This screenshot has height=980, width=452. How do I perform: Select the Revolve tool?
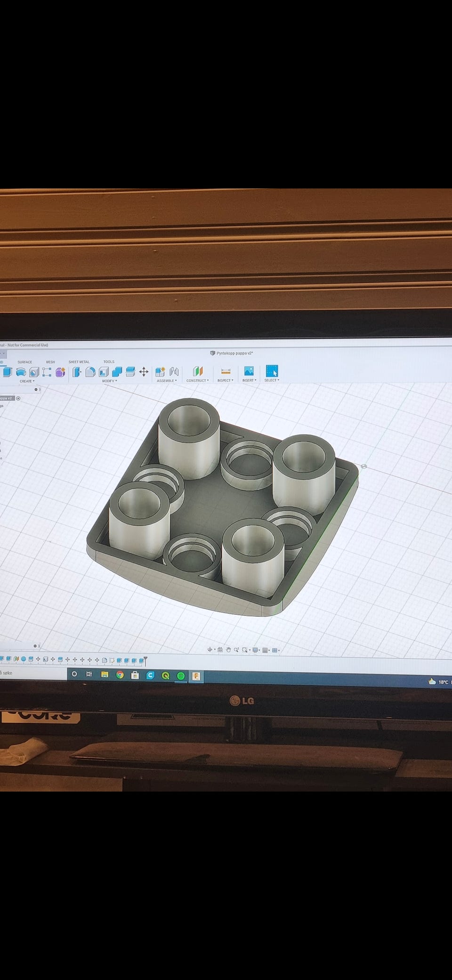pyautogui.click(x=21, y=372)
